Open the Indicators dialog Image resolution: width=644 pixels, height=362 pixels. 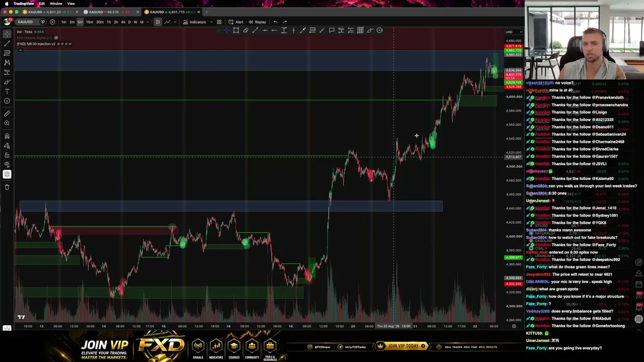click(x=195, y=22)
